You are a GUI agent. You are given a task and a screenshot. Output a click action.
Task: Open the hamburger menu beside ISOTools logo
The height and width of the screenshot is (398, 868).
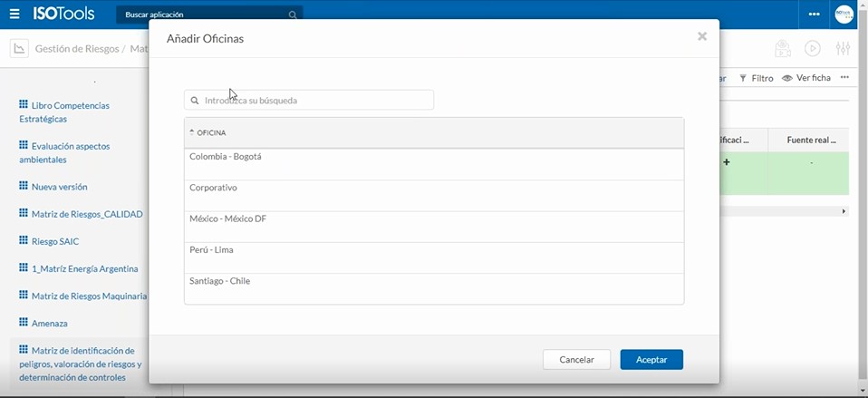click(x=14, y=15)
